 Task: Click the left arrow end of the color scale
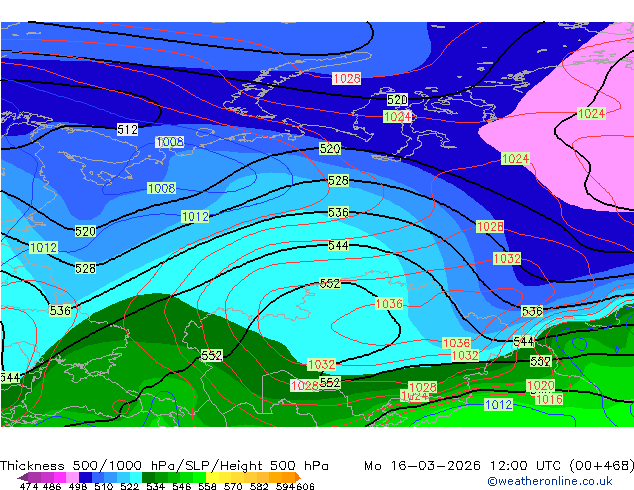(23, 477)
